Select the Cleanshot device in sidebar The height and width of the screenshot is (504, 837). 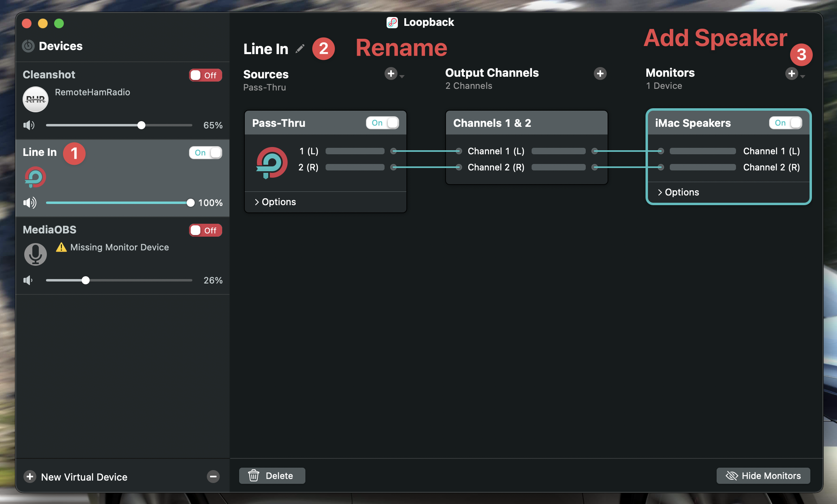tap(49, 75)
